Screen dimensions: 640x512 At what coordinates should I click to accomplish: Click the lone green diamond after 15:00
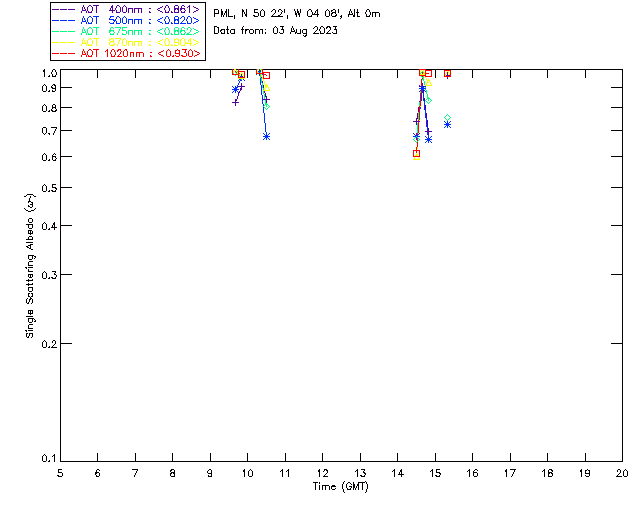(447, 118)
